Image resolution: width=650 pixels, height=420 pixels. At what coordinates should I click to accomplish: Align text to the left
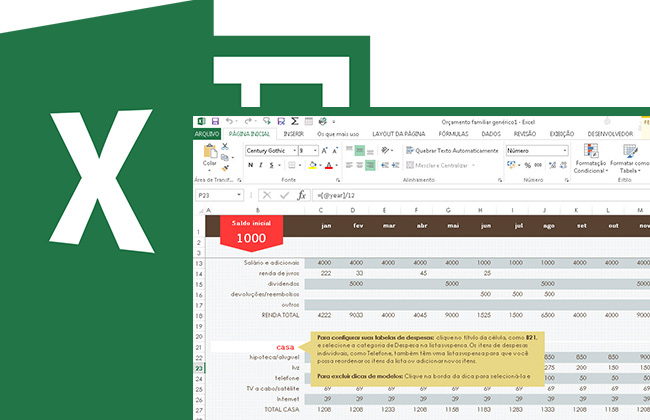349,165
